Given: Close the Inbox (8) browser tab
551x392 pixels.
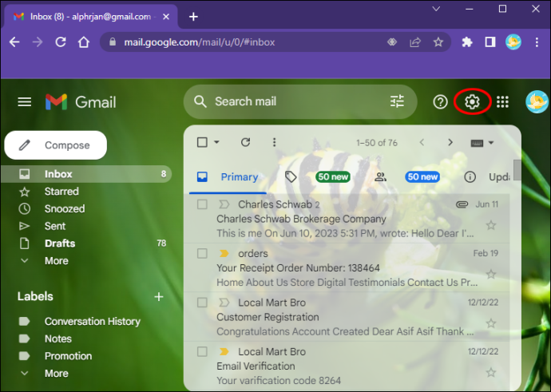Looking at the screenshot, I should point(166,17).
